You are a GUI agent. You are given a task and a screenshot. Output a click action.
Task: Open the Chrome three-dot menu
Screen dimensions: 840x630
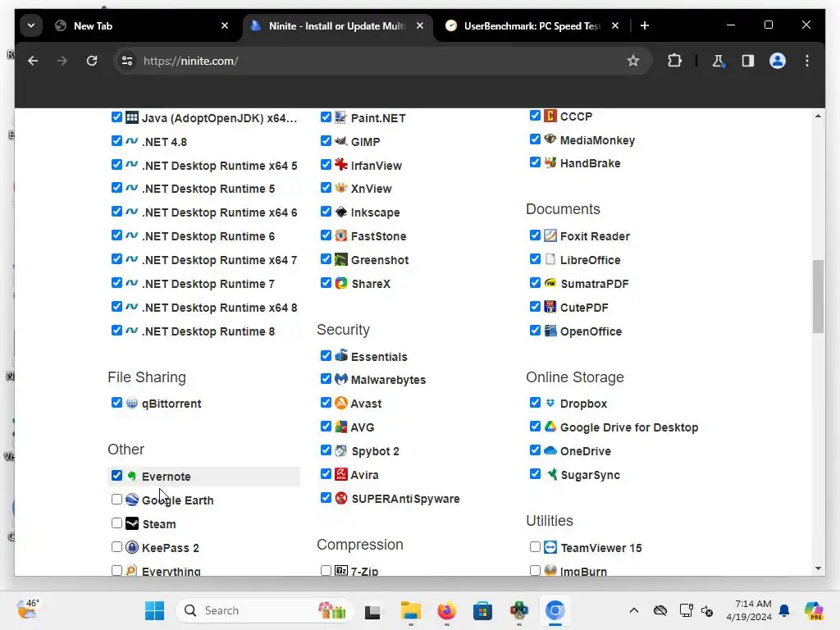(x=807, y=61)
